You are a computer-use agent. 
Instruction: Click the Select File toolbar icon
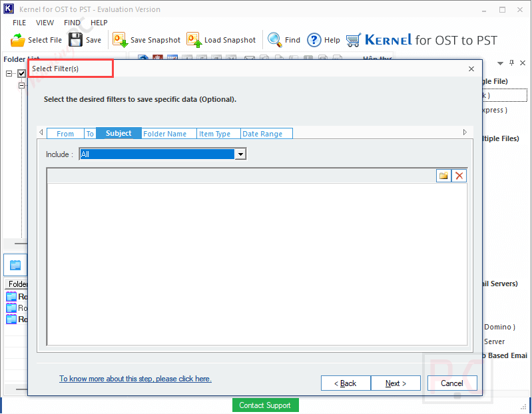18,40
